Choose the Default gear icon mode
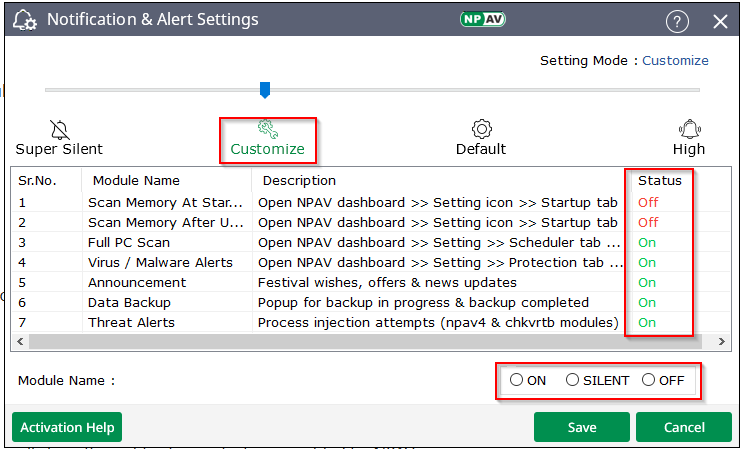This screenshot has height=449, width=743. (x=481, y=129)
